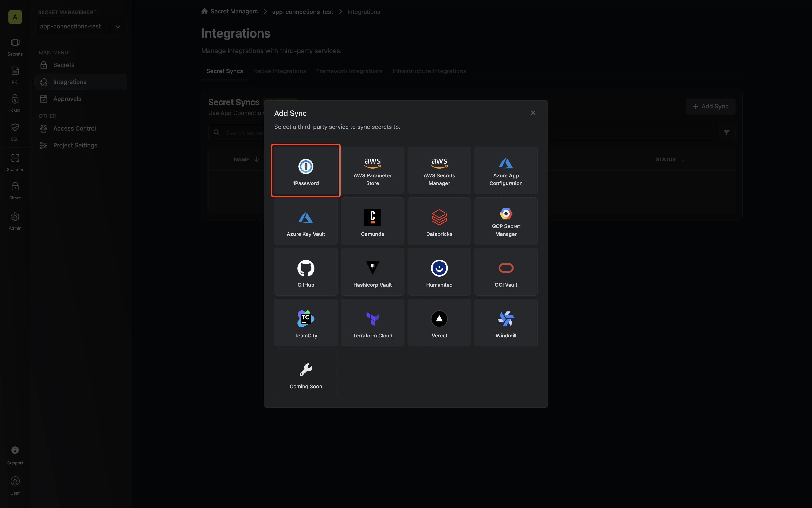Click the Coming Soon wrench tile
The width and height of the screenshot is (812, 508).
coord(306,374)
